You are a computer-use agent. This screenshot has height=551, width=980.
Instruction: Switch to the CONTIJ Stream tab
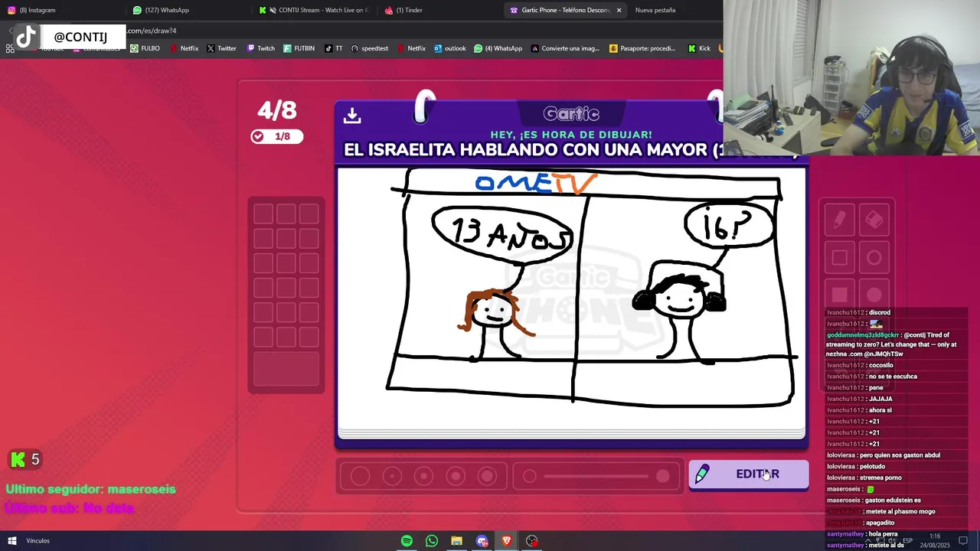(x=314, y=10)
